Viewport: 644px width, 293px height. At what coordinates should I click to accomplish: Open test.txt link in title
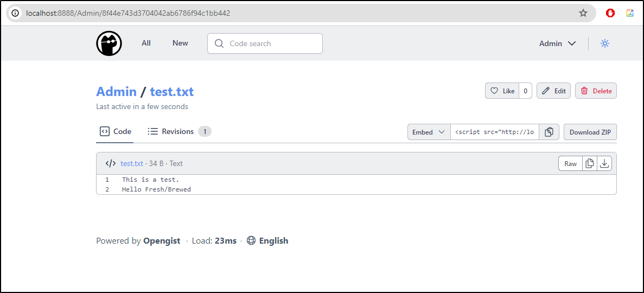click(171, 91)
